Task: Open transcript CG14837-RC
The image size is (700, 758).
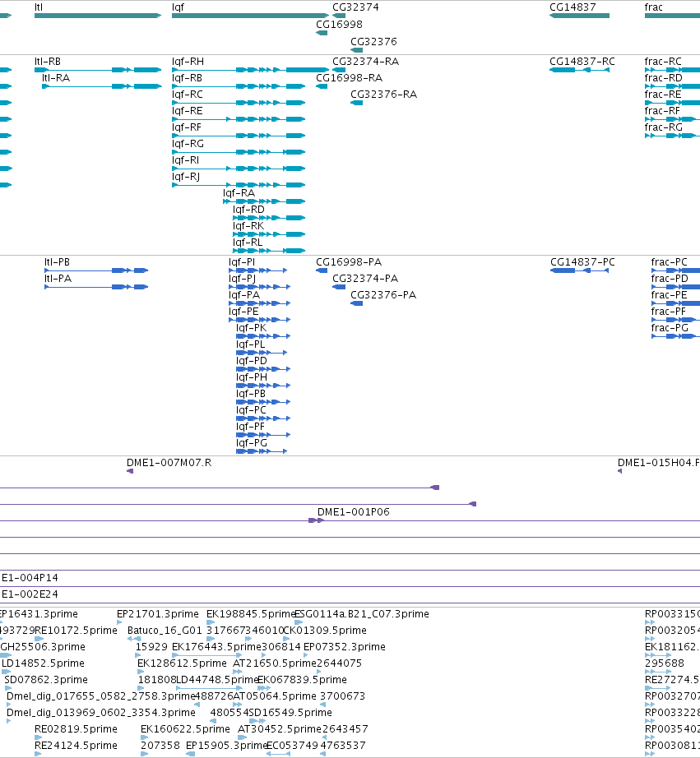Action: 582,62
